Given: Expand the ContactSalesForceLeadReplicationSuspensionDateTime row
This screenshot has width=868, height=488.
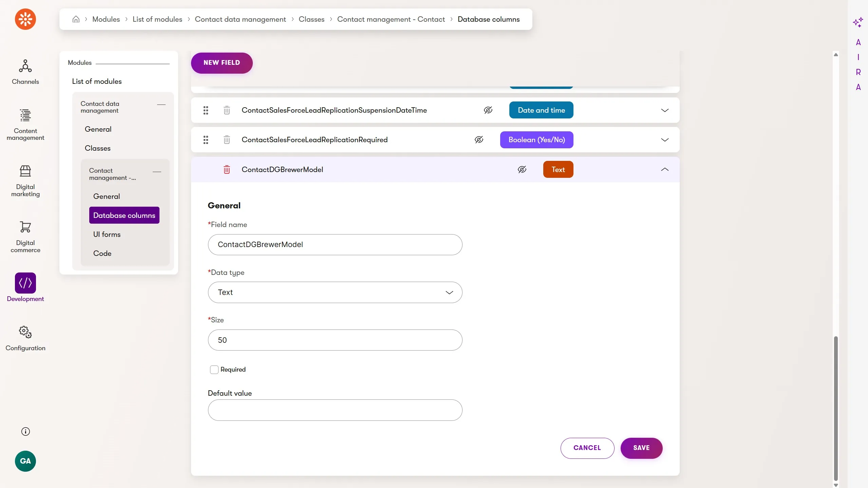Looking at the screenshot, I should [x=665, y=110].
